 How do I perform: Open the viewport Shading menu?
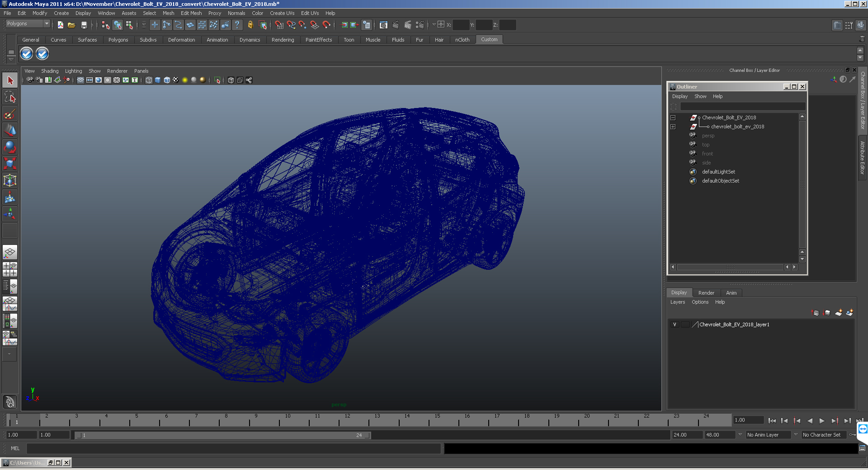click(x=50, y=71)
